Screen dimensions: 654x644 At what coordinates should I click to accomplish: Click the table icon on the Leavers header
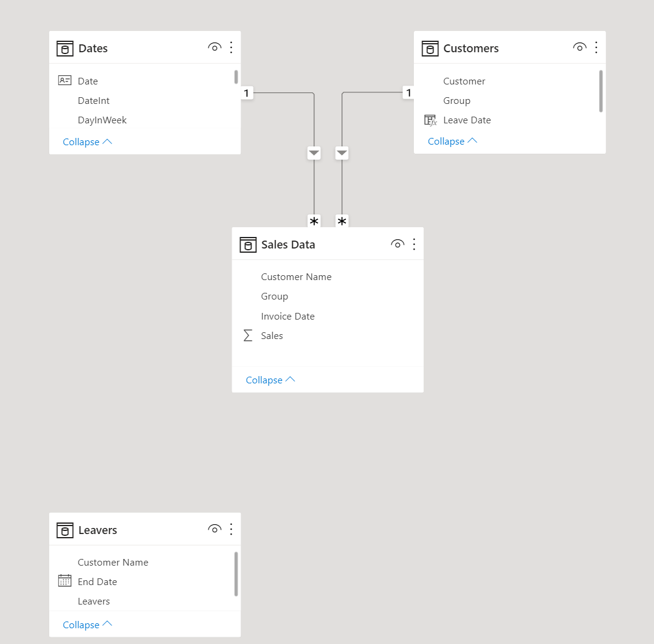pos(64,530)
